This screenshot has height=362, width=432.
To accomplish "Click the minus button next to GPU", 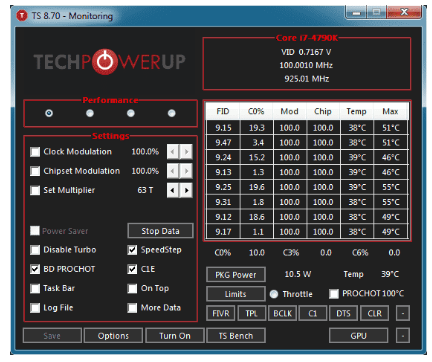I will tap(403, 336).
